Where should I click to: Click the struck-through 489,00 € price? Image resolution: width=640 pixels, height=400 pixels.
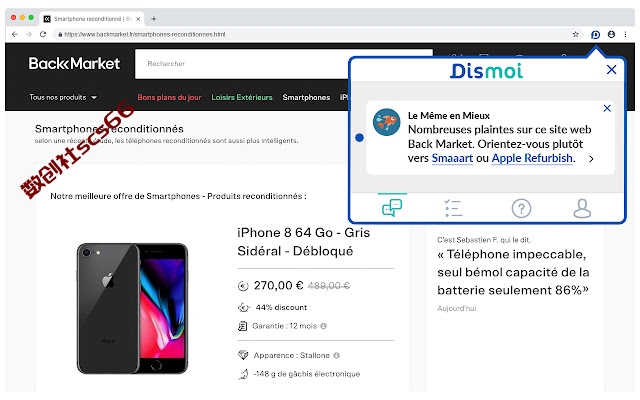pyautogui.click(x=329, y=286)
